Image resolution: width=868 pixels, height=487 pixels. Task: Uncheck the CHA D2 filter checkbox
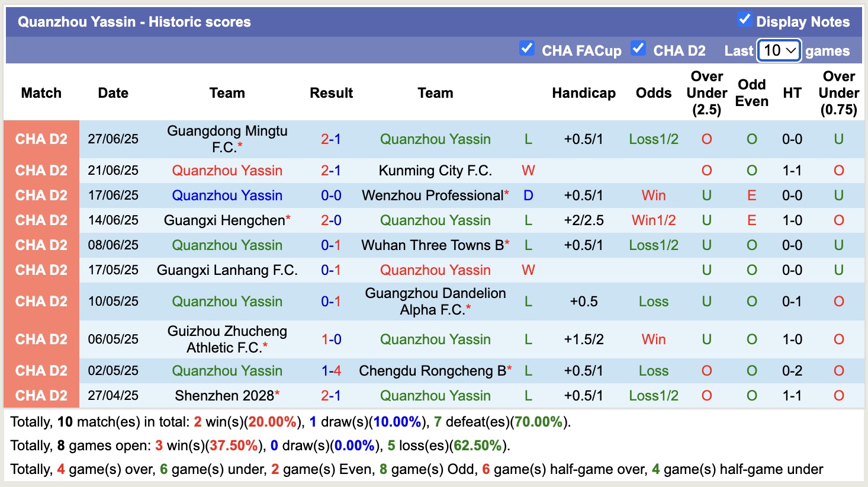[638, 49]
